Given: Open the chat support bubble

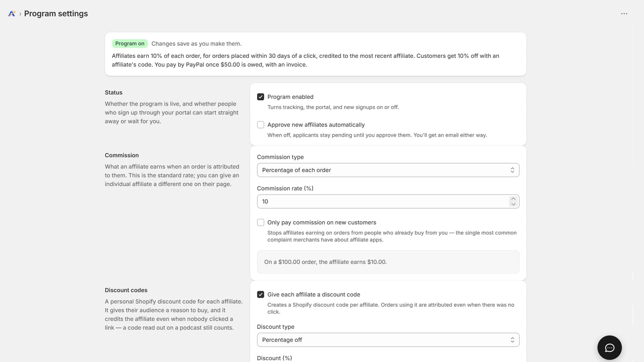Looking at the screenshot, I should point(609,348).
